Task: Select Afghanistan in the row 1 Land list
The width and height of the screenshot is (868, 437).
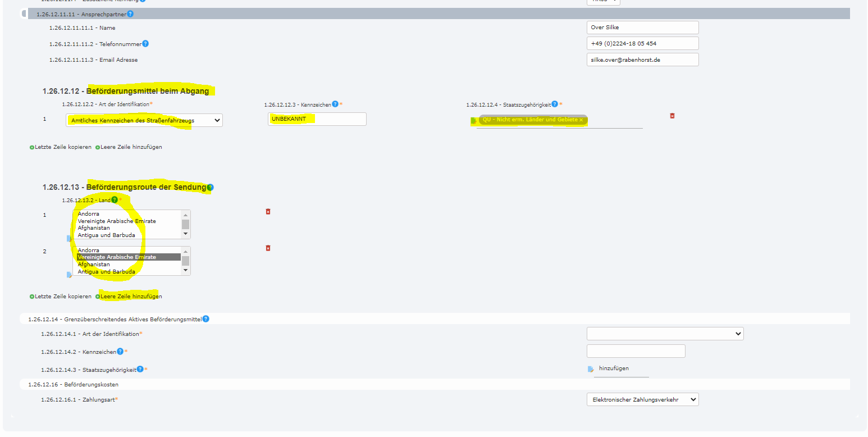Action: pos(94,228)
